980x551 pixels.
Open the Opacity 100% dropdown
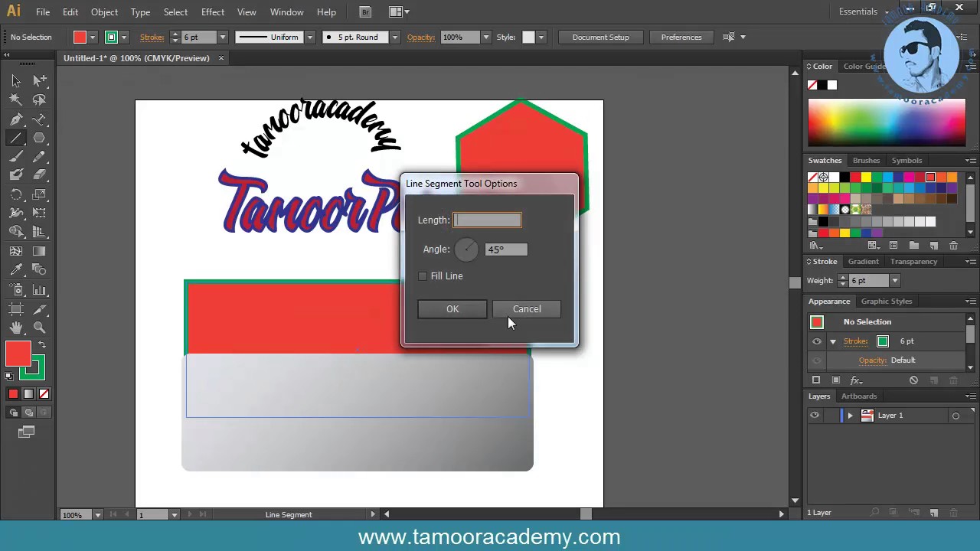point(485,37)
